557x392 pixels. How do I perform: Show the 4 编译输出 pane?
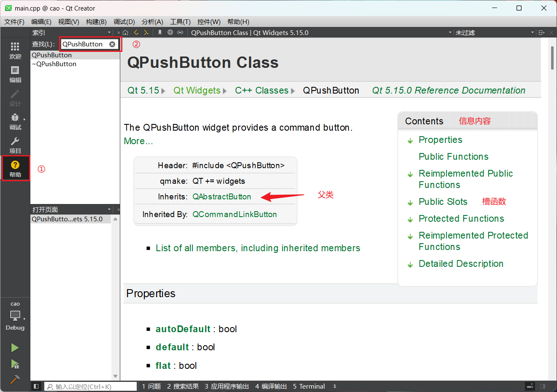tap(271, 386)
